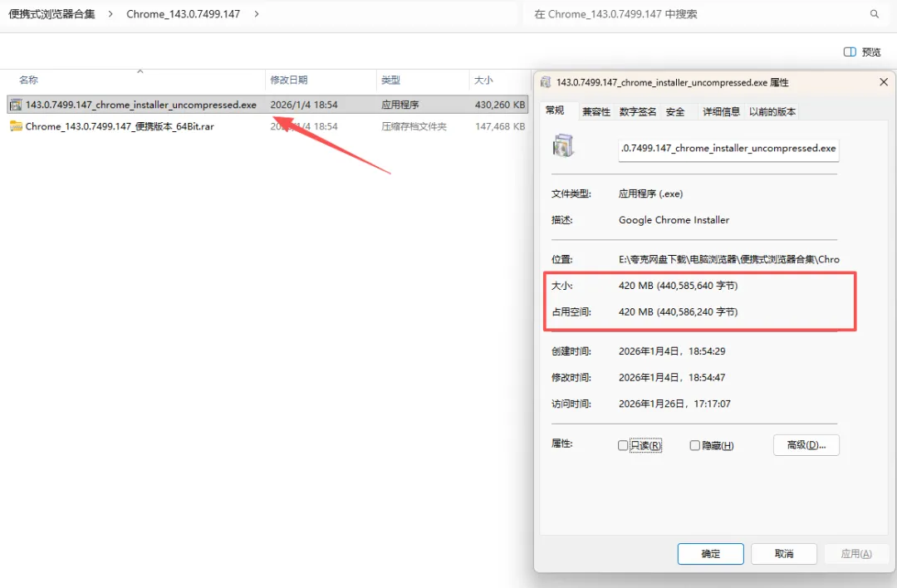The image size is (897, 588).
Task: Click the 便携式浏览器合集 breadcrumb
Action: coord(51,14)
